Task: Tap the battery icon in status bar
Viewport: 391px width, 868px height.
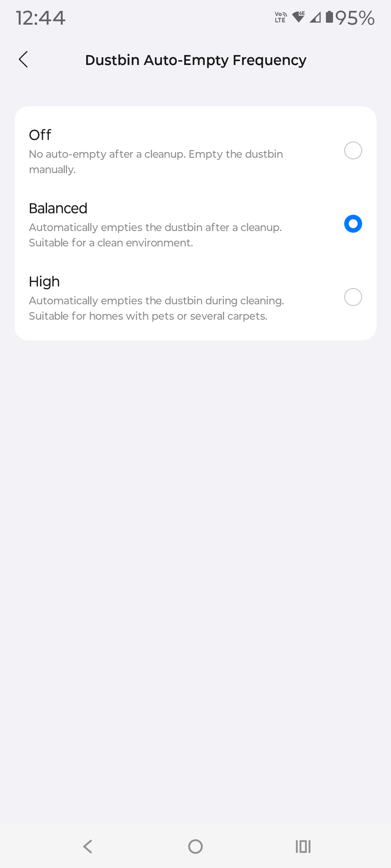Action: coord(329,17)
